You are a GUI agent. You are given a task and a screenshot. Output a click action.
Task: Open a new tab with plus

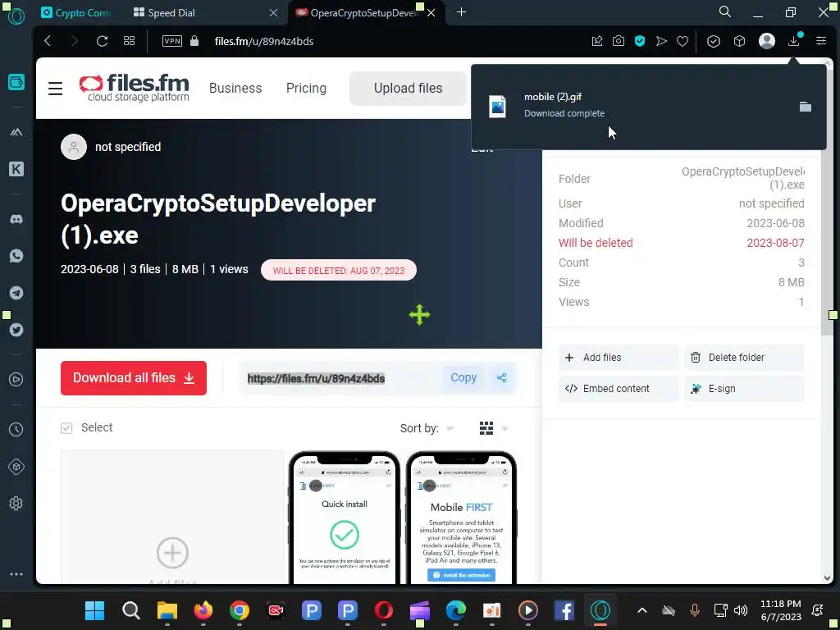pos(461,12)
